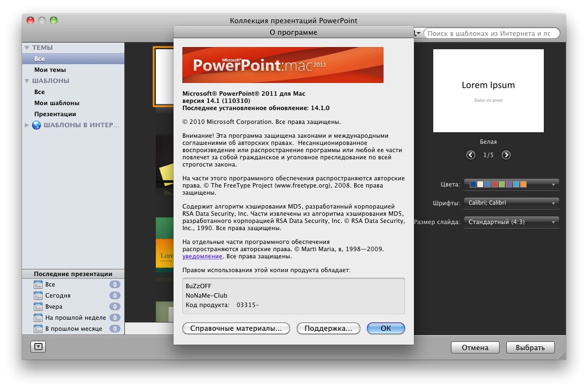
Task: Expand the ШАБЛОНЫ В ИНТЕР... section
Action: coord(27,125)
